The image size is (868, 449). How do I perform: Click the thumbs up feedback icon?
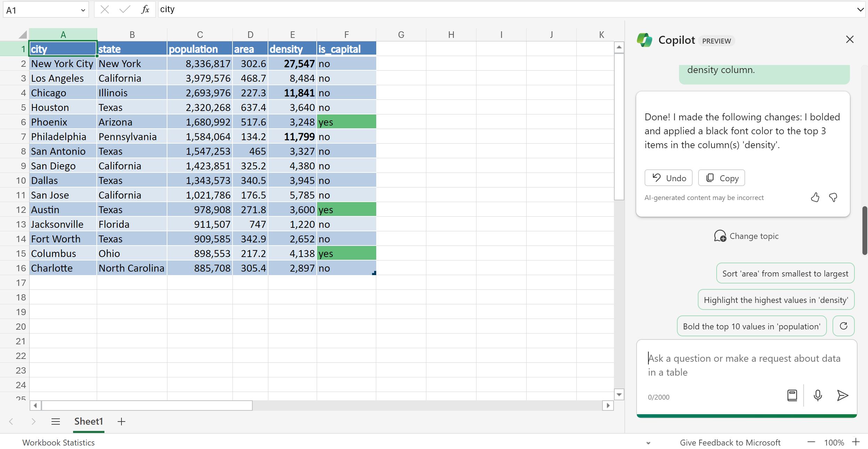[815, 198]
